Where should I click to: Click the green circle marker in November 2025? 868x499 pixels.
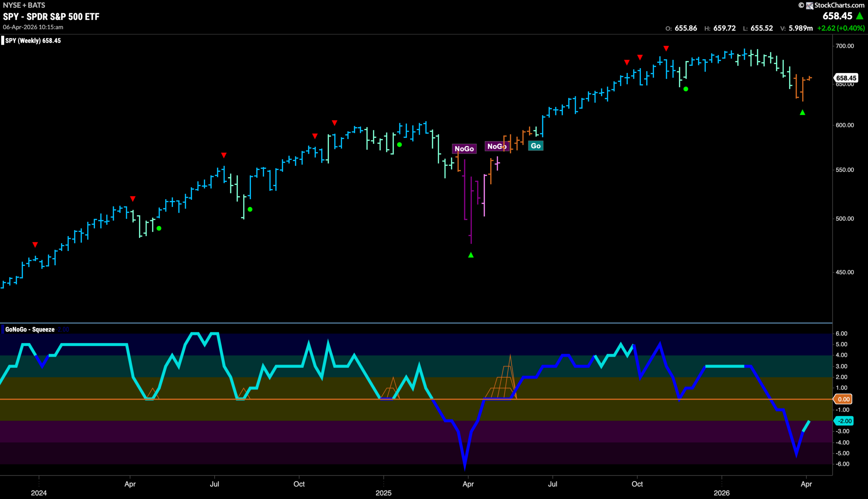(x=686, y=89)
